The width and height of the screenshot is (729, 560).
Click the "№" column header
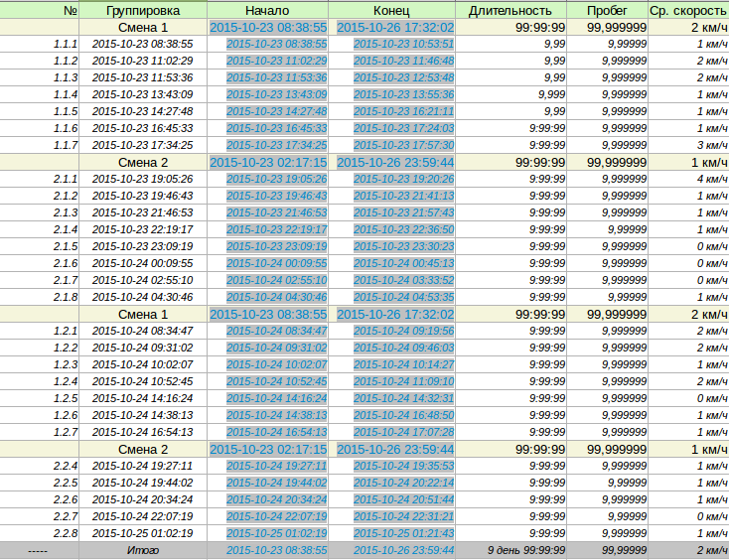click(70, 10)
